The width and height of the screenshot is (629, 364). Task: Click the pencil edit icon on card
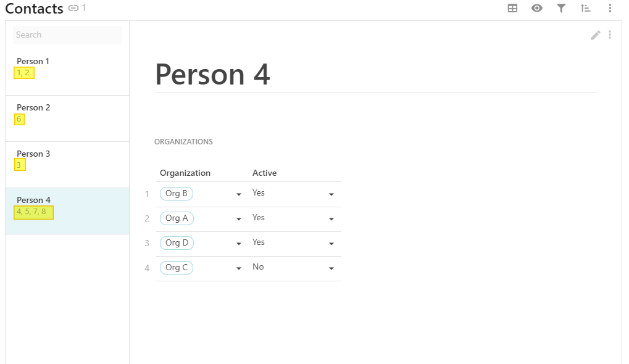point(596,35)
